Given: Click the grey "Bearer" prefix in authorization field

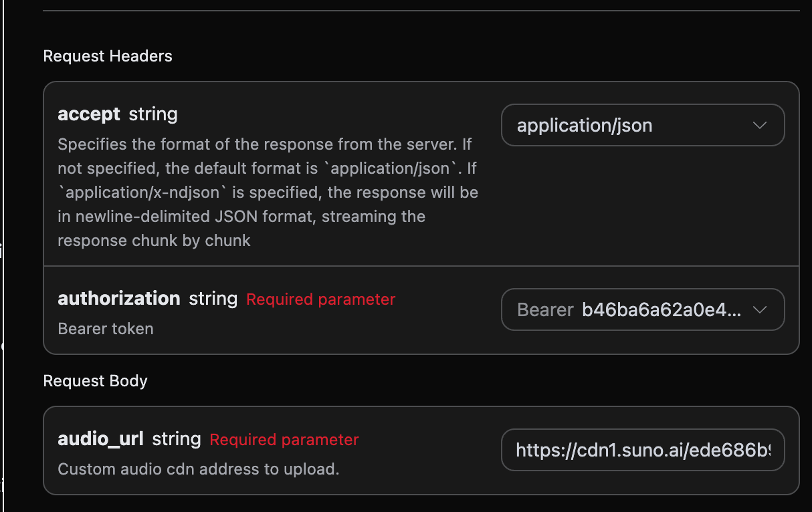Looking at the screenshot, I should (x=545, y=310).
